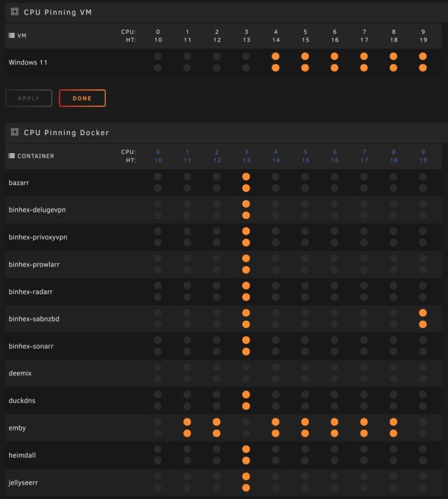Click the CPU Pinning VM section icon
Viewport: 448px width, 499px height.
coord(15,12)
